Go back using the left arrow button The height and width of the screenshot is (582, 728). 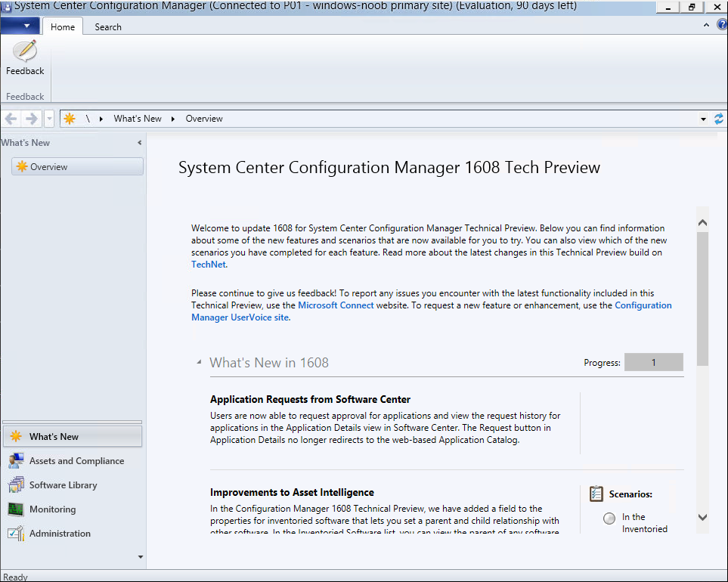point(11,119)
